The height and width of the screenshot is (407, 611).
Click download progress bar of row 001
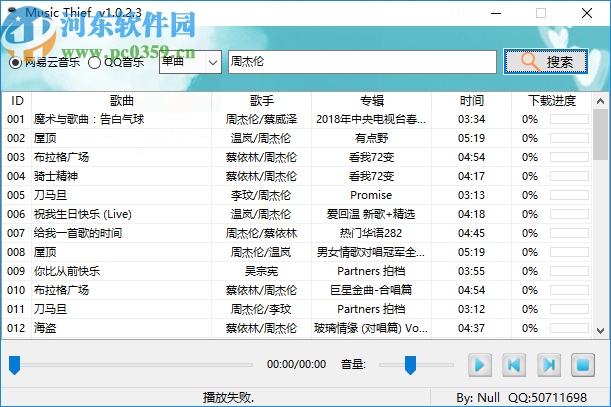(569, 119)
